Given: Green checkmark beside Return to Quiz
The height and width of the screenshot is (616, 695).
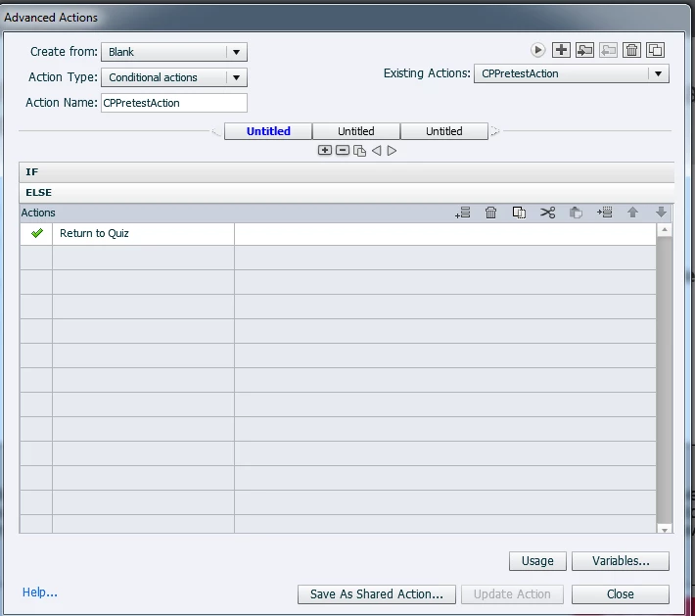Looking at the screenshot, I should (37, 233).
